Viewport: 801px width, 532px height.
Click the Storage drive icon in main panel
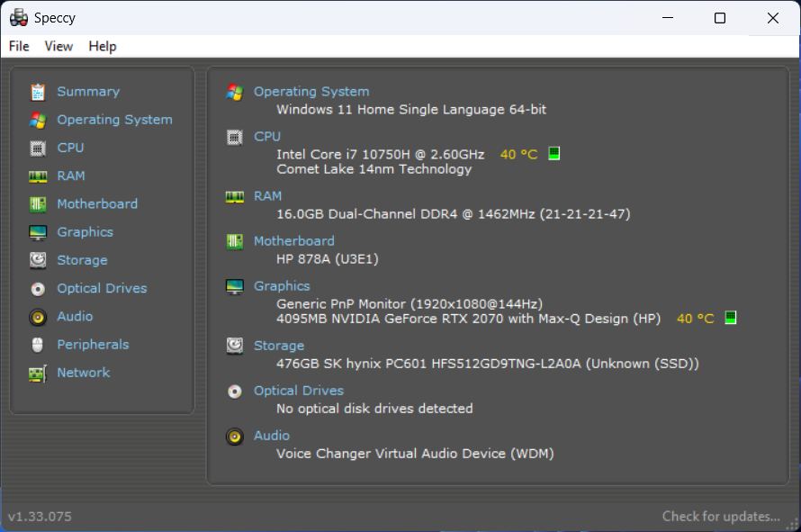[x=235, y=346]
